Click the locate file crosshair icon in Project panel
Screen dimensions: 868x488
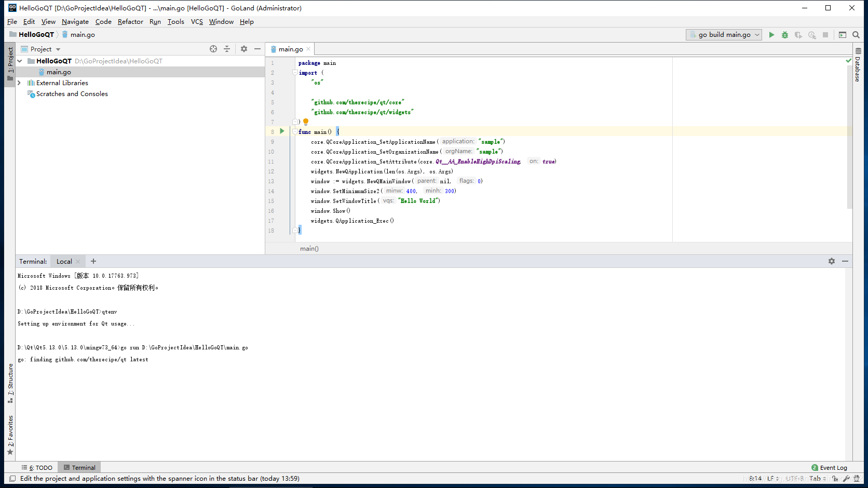tap(213, 49)
